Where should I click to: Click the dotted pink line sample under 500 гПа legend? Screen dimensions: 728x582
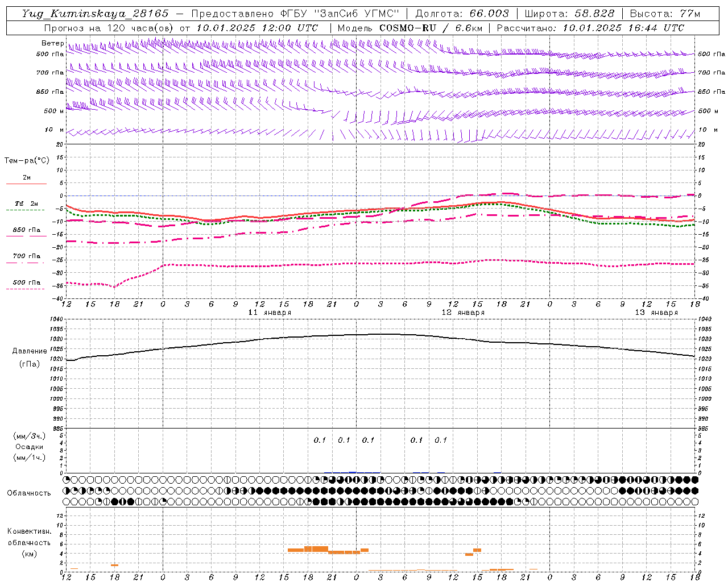(26, 289)
